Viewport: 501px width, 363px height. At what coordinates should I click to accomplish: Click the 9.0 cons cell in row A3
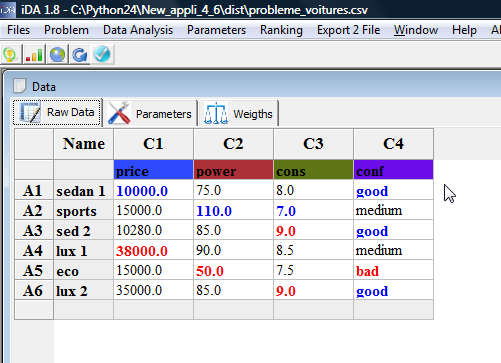tap(314, 230)
